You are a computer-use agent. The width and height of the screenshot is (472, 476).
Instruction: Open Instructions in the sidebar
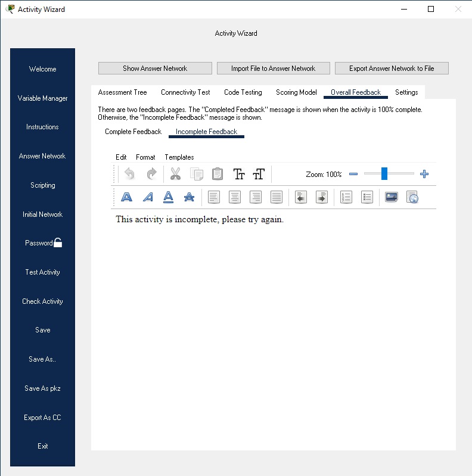(x=42, y=127)
